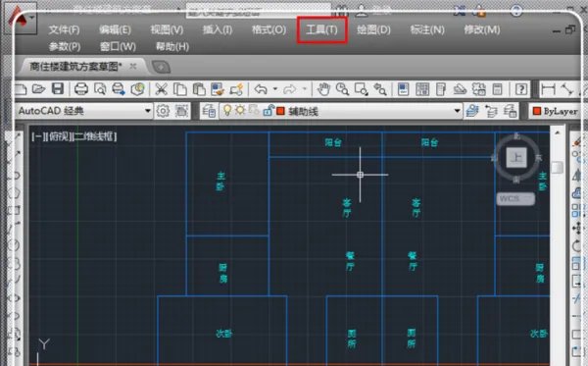Expand the 辅助线 layer dropdown
This screenshot has height=366, width=588.
pos(457,111)
